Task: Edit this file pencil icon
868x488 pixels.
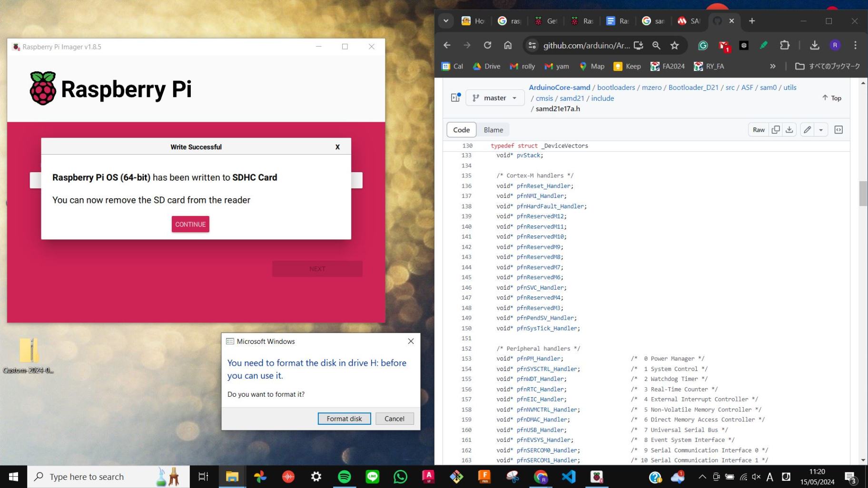Action: point(808,130)
